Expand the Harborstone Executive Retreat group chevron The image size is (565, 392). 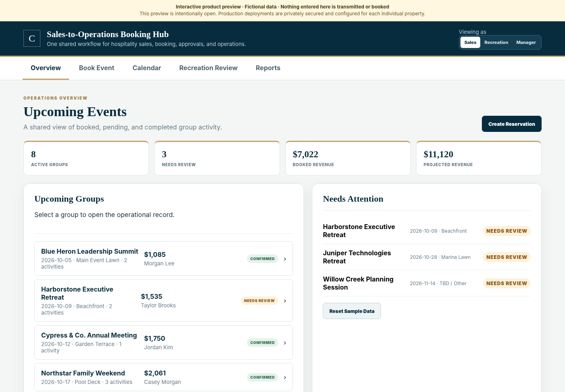pyautogui.click(x=285, y=301)
